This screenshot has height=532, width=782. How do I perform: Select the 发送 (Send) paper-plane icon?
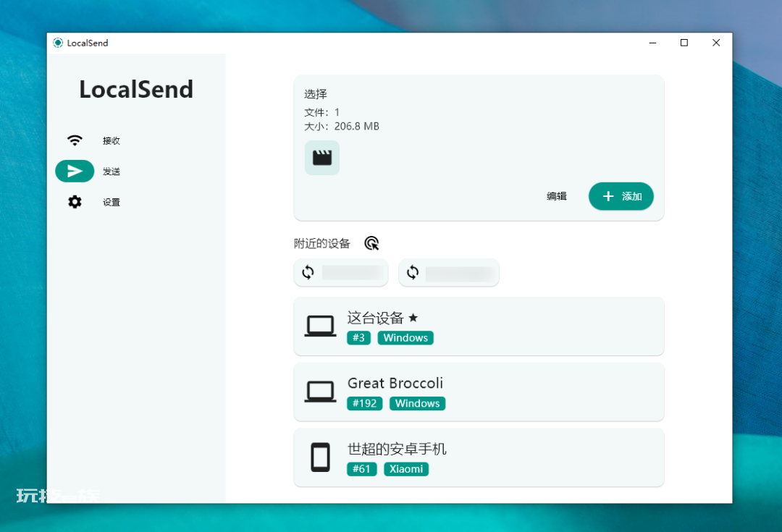(x=75, y=171)
